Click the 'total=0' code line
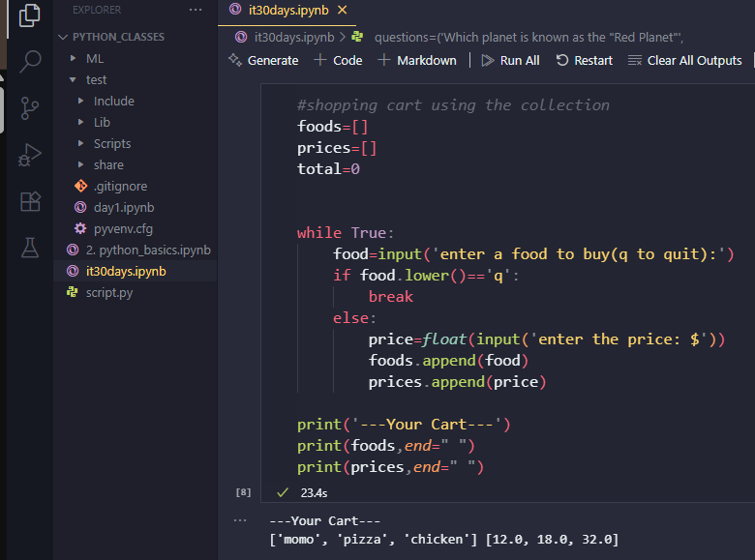The width and height of the screenshot is (755, 560). (328, 169)
